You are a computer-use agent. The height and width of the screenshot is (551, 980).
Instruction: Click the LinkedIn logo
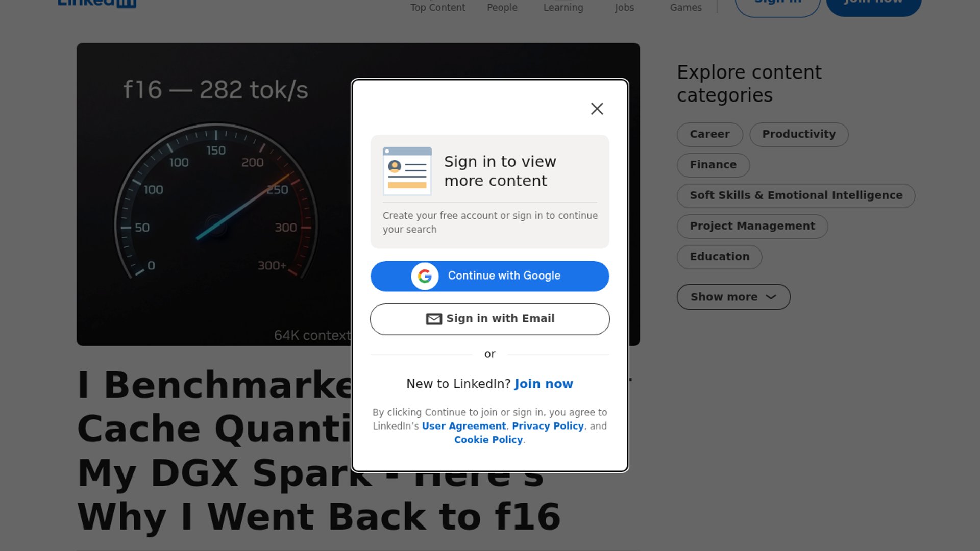pos(97,4)
